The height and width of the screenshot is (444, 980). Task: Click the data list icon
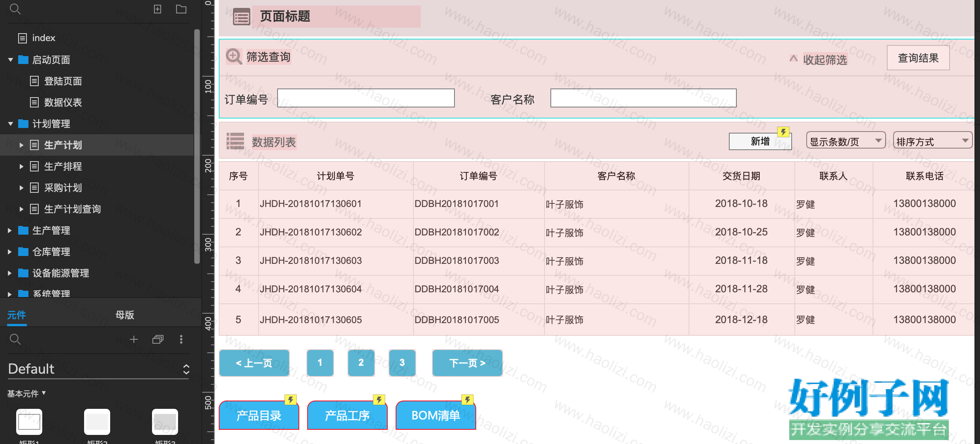235,141
